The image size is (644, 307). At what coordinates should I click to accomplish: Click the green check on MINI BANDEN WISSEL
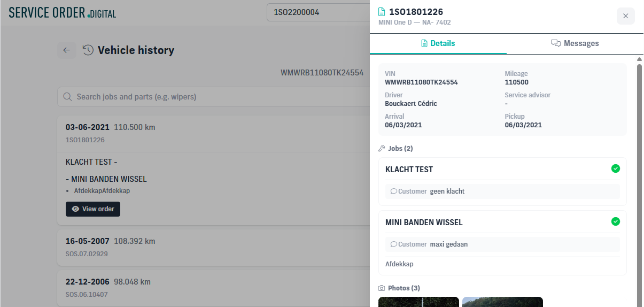pyautogui.click(x=616, y=221)
